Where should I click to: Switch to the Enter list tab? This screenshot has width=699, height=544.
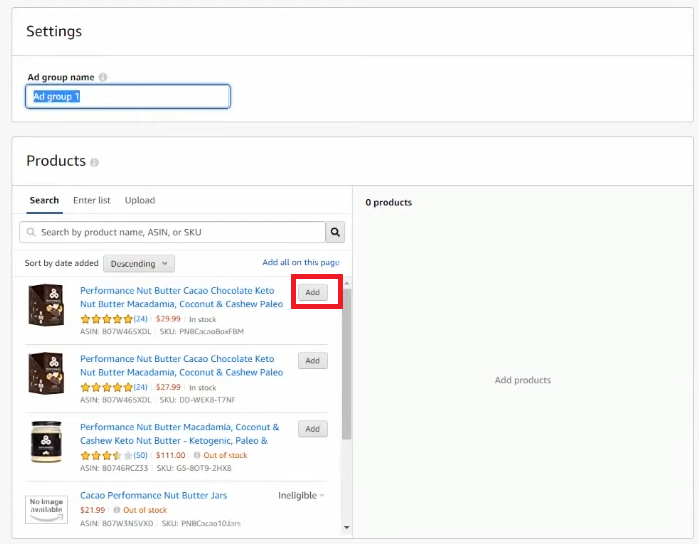[92, 200]
